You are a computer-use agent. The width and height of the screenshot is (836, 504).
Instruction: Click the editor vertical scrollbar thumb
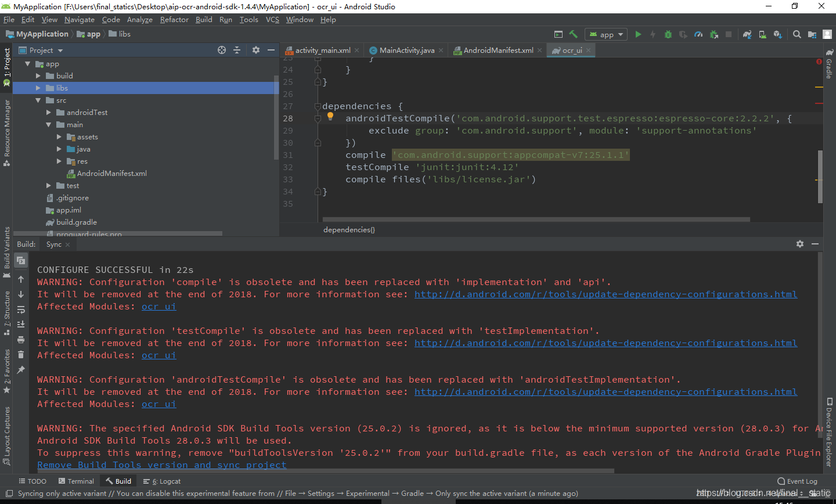click(820, 177)
